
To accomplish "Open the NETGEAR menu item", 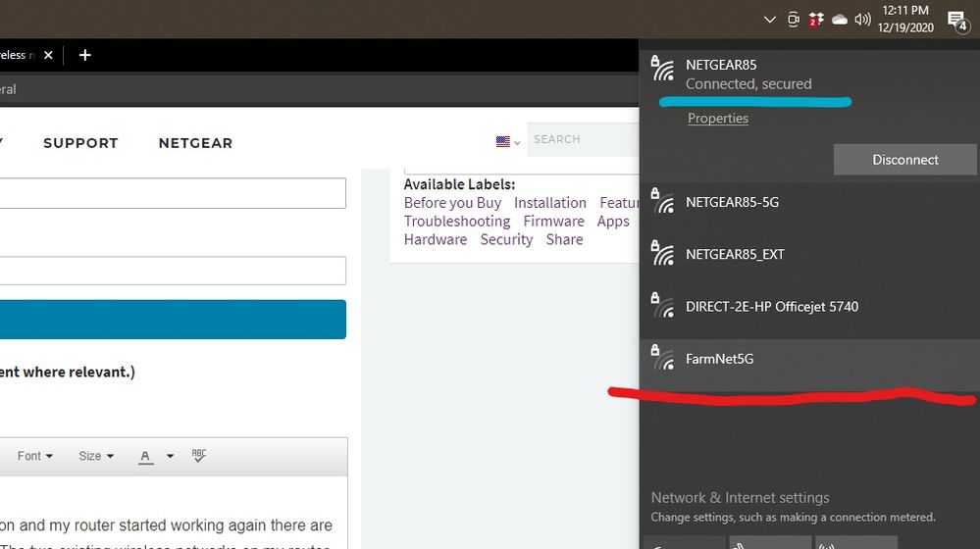I will pyautogui.click(x=195, y=143).
